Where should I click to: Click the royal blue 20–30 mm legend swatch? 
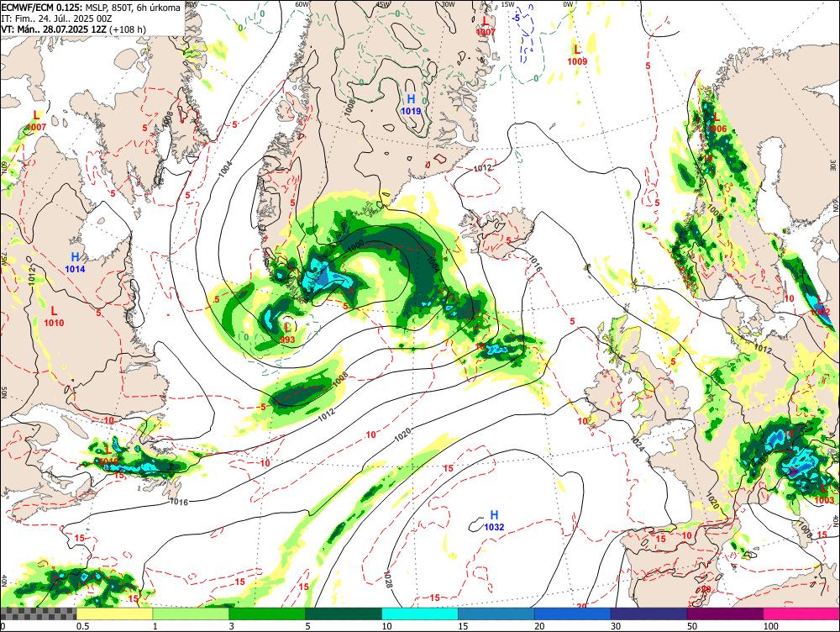tap(573, 614)
